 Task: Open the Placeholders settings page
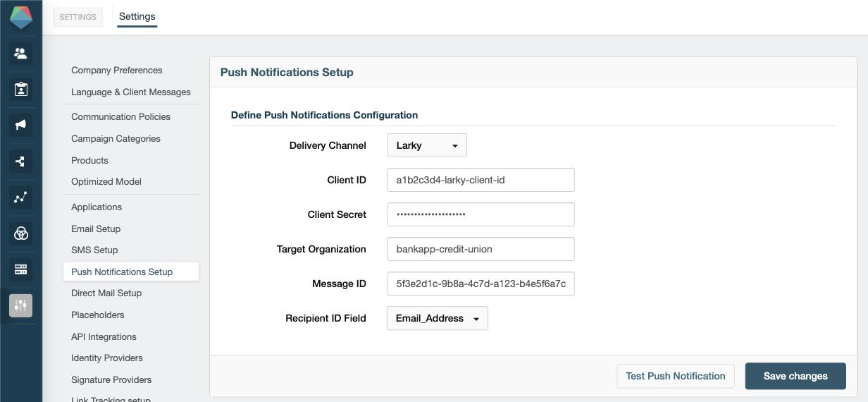[98, 315]
